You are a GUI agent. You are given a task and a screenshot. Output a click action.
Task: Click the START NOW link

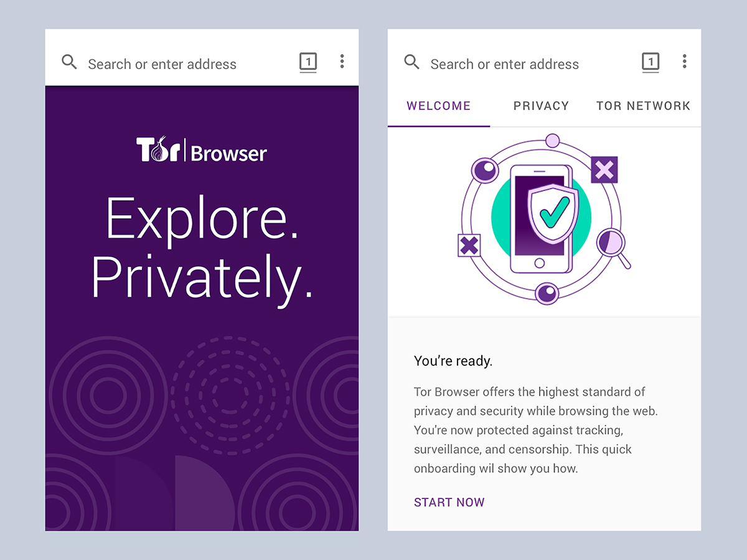449,502
